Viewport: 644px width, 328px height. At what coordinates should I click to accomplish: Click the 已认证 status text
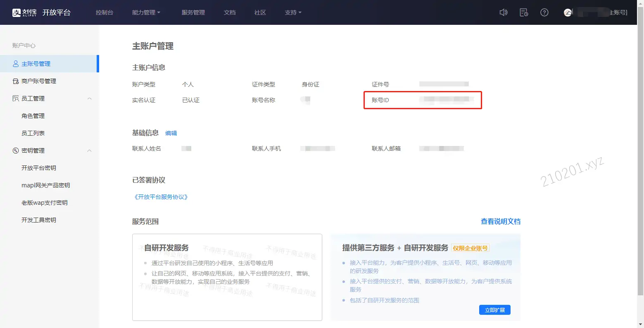(x=191, y=100)
